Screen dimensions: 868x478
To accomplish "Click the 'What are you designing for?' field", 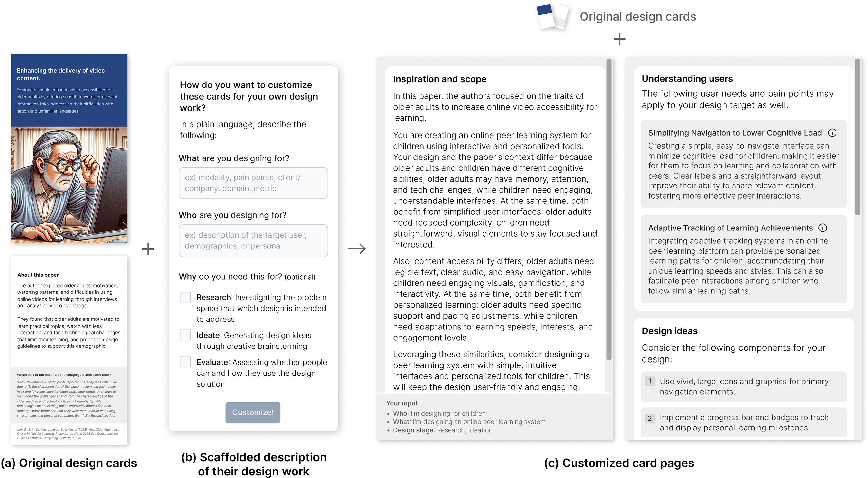I will point(253,183).
